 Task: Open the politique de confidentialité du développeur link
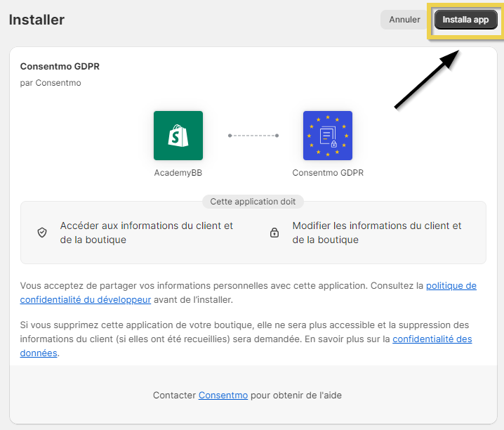451,286
